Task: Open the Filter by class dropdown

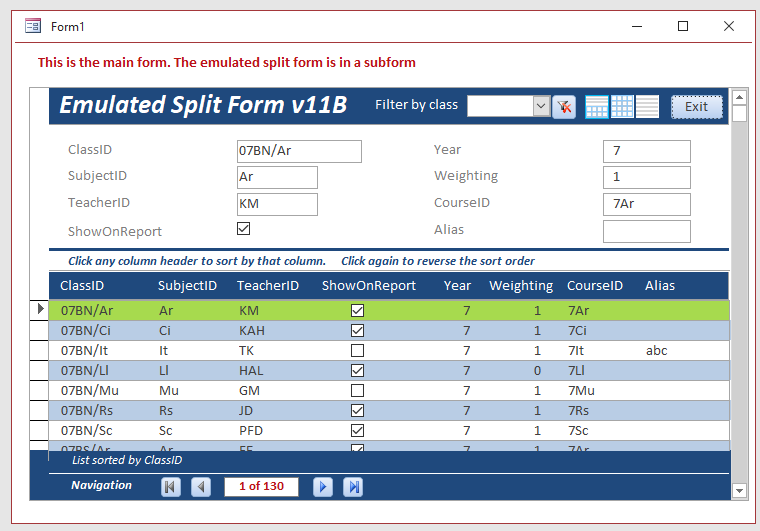Action: coord(541,106)
